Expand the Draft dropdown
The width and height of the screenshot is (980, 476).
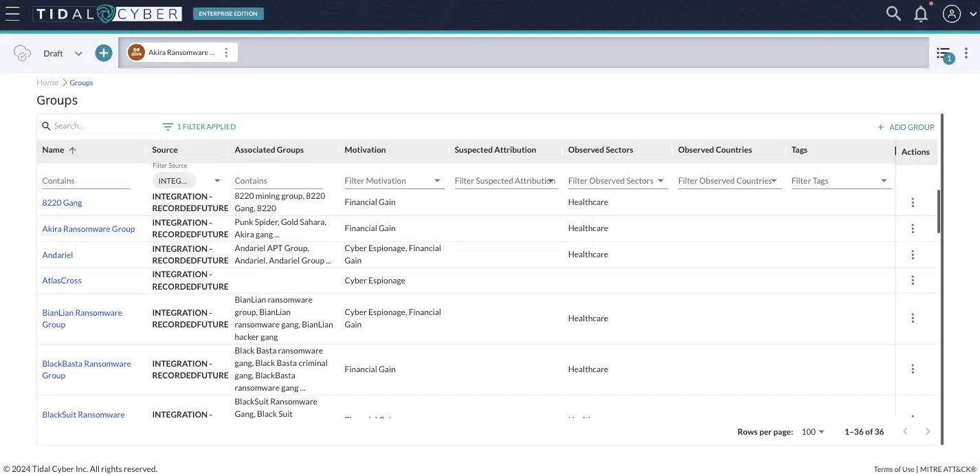[78, 54]
